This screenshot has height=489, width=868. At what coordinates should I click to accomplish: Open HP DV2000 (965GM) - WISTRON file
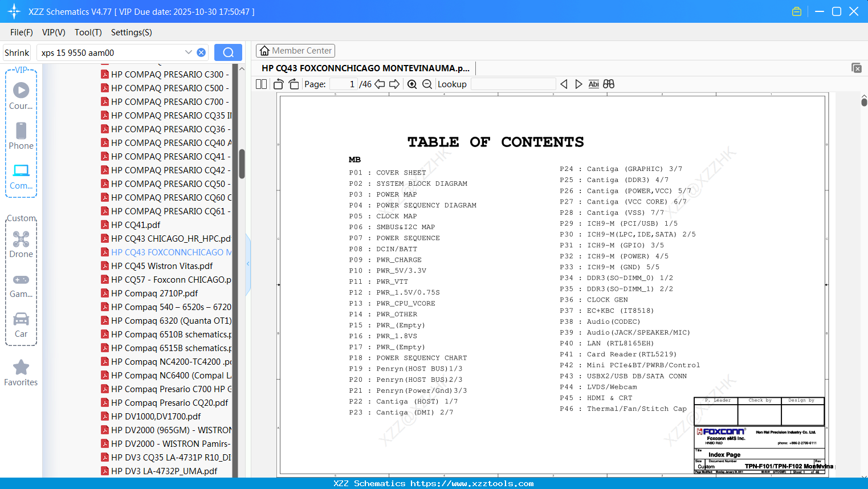166,430
